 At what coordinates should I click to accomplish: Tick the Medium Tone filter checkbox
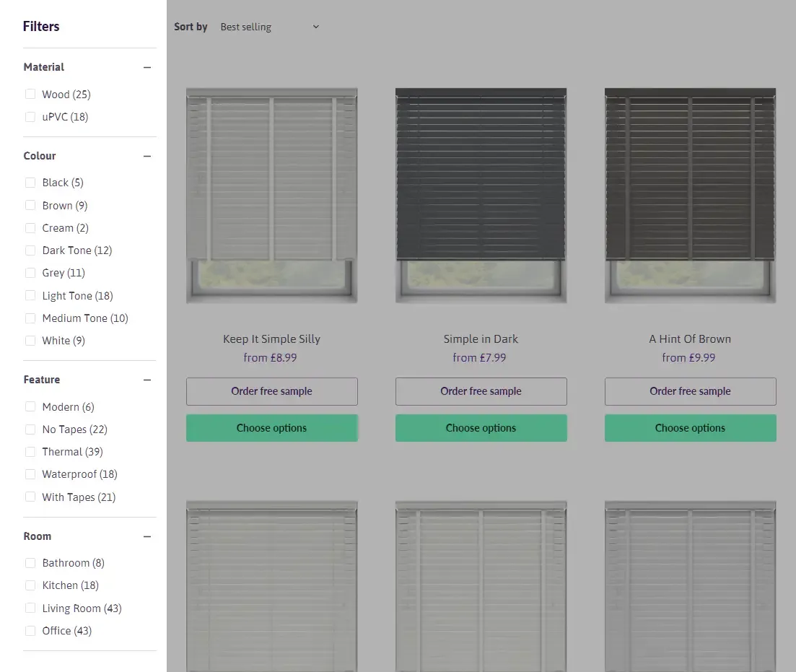coord(30,318)
